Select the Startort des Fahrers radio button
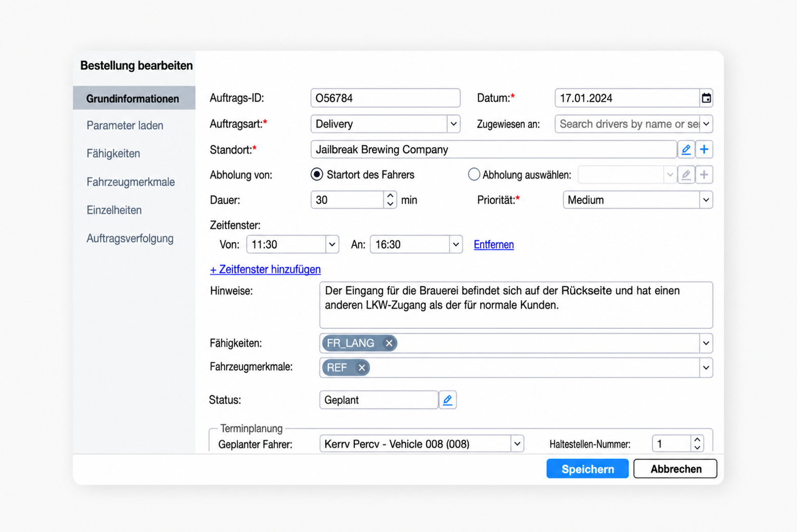 coord(317,174)
